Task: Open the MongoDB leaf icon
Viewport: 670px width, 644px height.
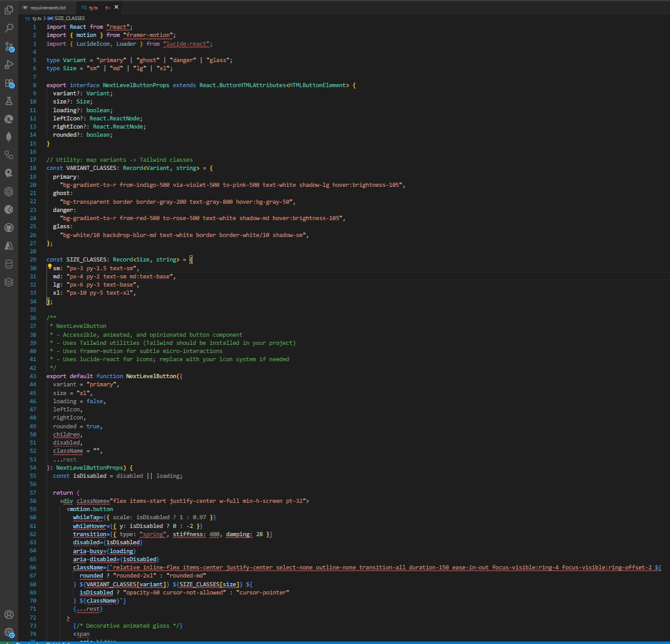Action: (9, 137)
